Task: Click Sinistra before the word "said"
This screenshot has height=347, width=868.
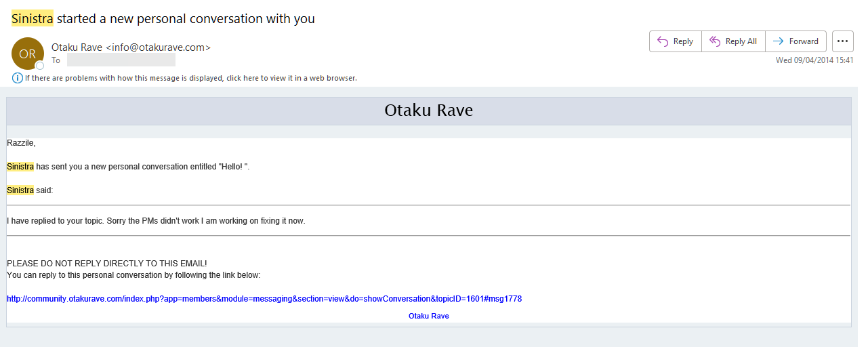Action: tap(20, 190)
